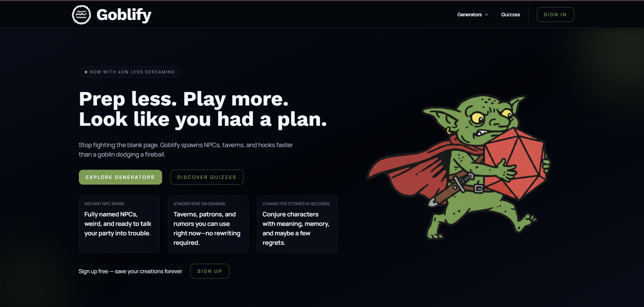644x307 pixels.
Task: Click the Sign In button
Action: (x=555, y=15)
